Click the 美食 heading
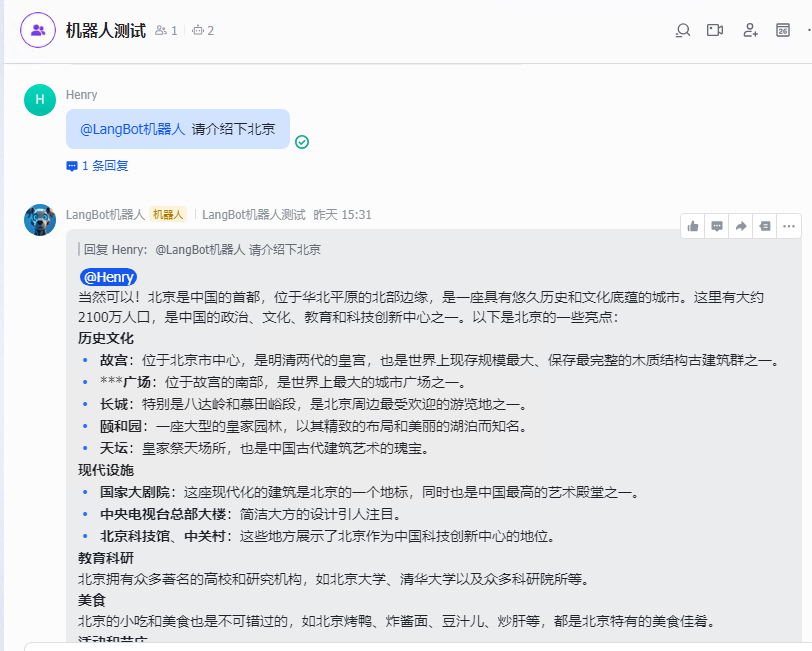Image resolution: width=812 pixels, height=651 pixels. (x=92, y=601)
